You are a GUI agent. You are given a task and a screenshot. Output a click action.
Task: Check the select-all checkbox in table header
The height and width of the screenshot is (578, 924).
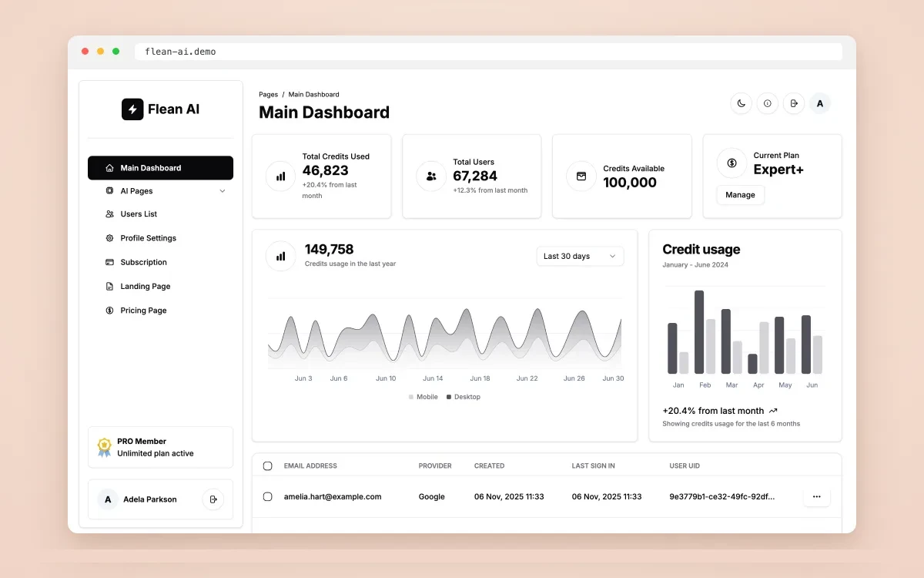pos(268,466)
